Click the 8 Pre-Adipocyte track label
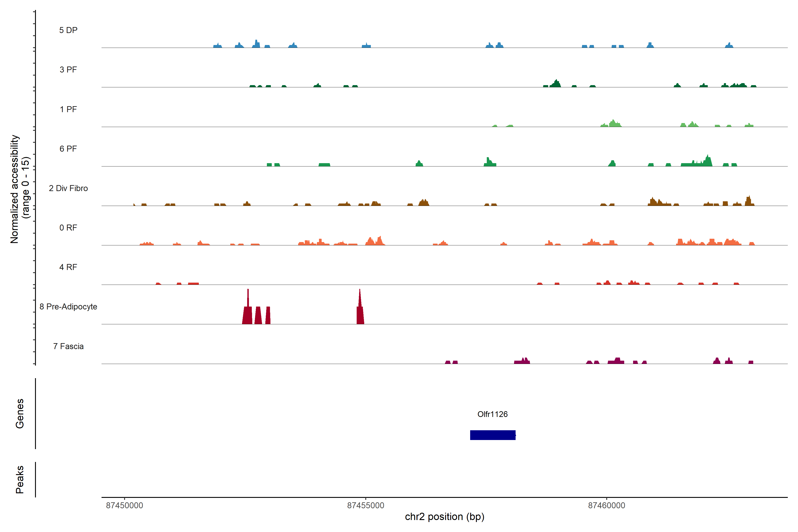798x532 pixels. pos(68,307)
